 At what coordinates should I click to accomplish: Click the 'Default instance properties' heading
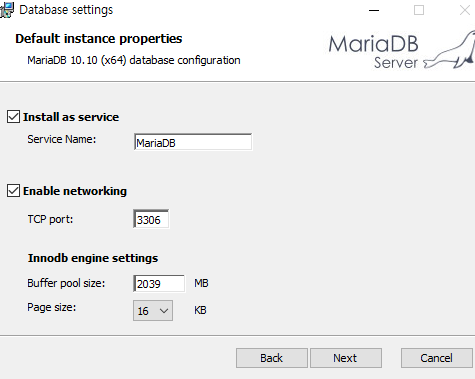[x=99, y=39]
